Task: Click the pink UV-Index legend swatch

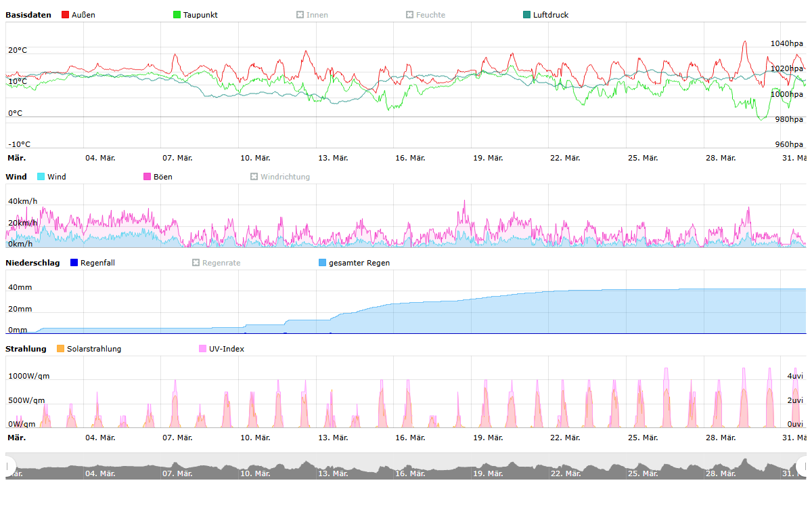Action: pyautogui.click(x=203, y=349)
